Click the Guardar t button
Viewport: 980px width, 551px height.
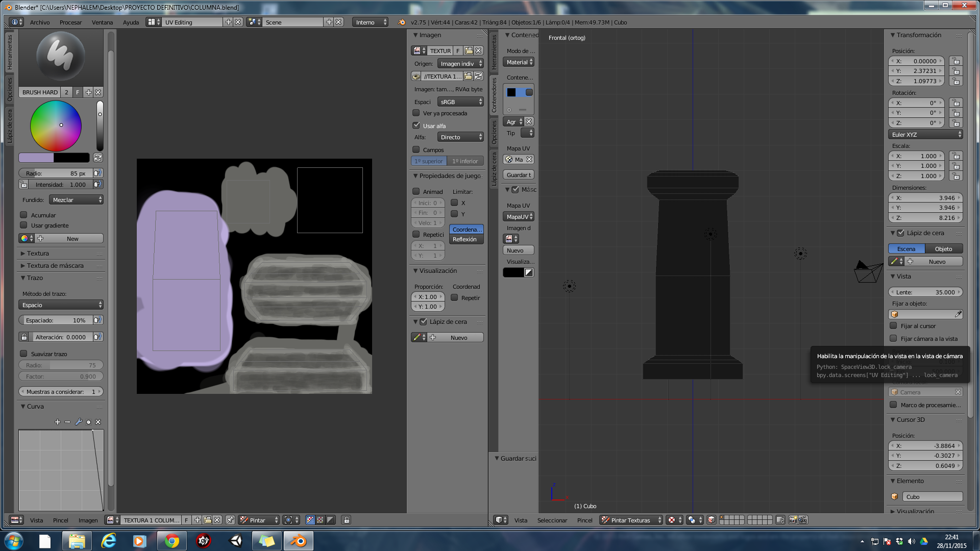519,174
